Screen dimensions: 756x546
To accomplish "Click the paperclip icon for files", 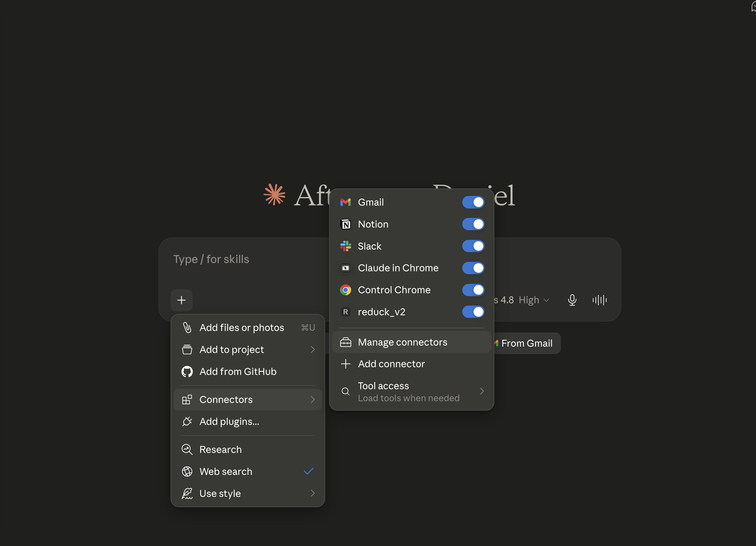I will (187, 328).
